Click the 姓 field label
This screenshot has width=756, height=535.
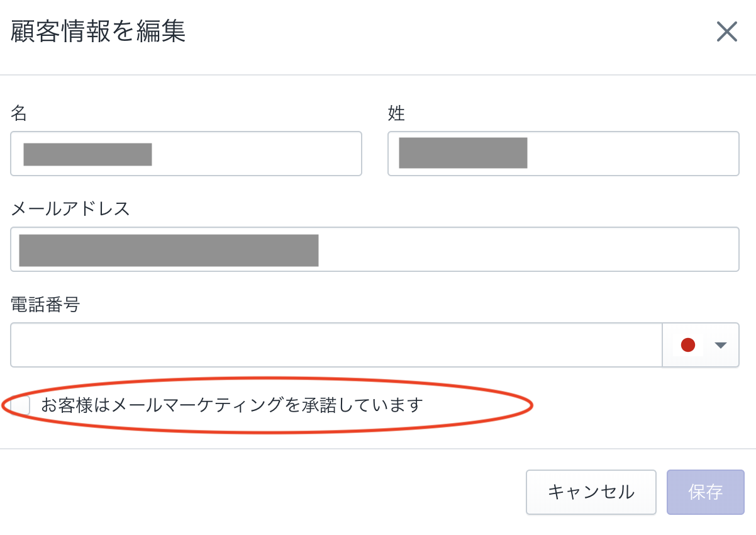(x=396, y=114)
